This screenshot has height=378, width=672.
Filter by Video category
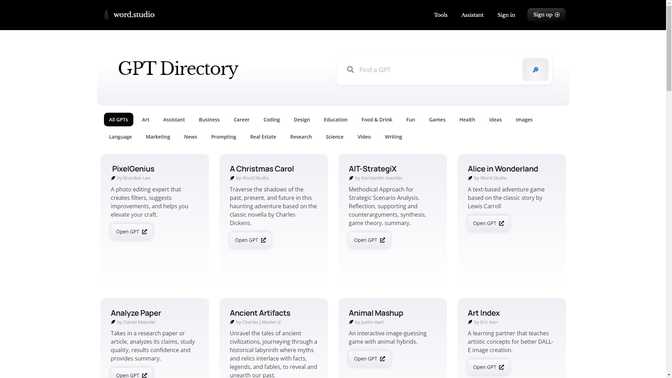point(364,137)
